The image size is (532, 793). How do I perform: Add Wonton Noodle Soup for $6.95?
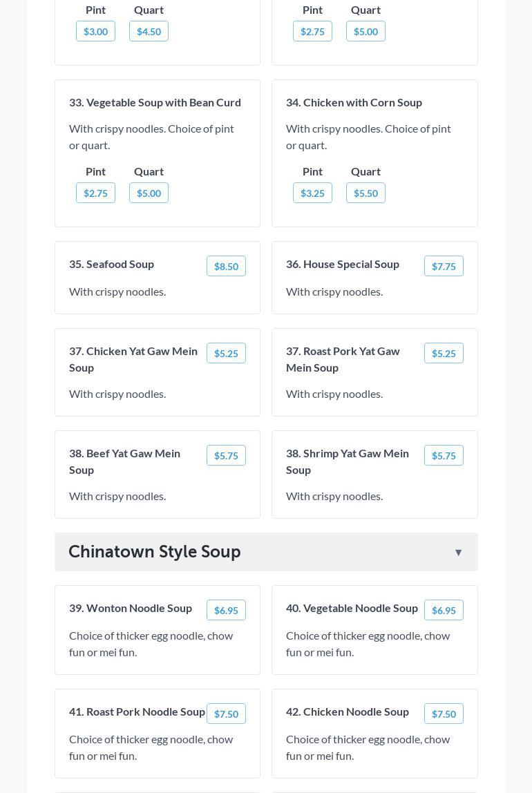(x=226, y=611)
